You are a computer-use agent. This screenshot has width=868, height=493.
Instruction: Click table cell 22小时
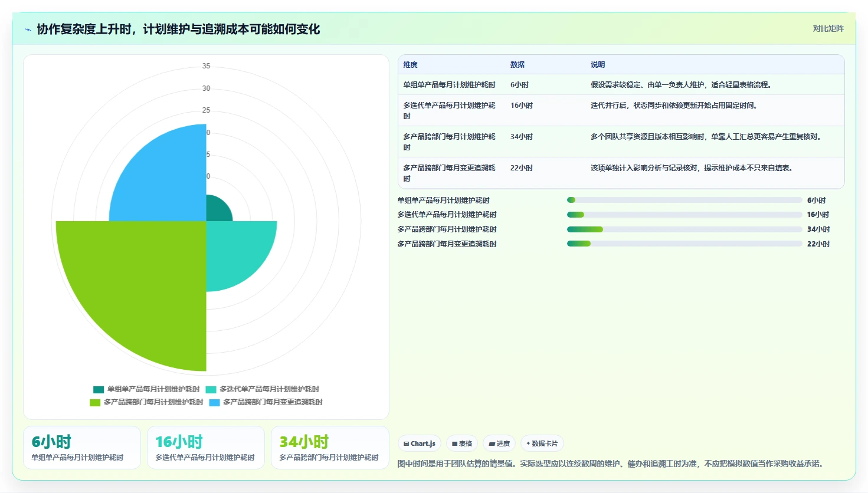click(x=522, y=168)
